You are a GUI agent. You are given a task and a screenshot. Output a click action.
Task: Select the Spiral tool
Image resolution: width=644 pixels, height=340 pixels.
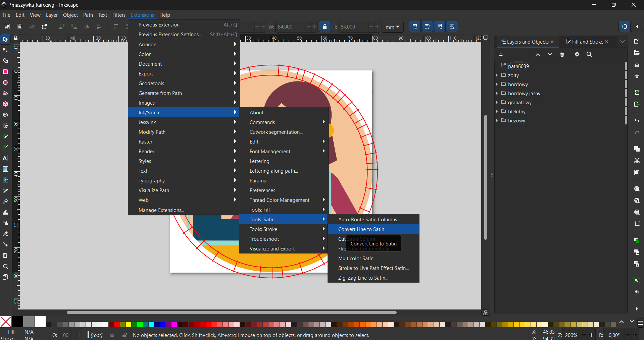pos(5,115)
